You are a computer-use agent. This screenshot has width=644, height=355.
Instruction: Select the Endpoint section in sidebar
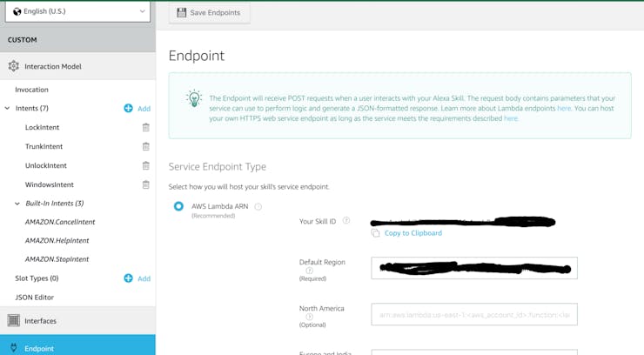click(x=77, y=345)
